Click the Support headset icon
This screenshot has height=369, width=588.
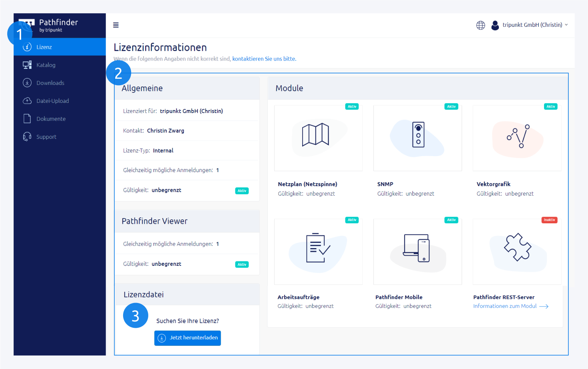point(27,137)
